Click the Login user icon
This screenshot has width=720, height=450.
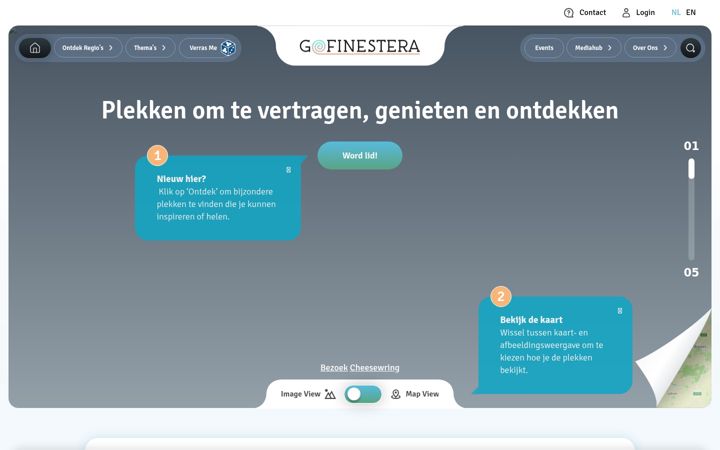626,13
